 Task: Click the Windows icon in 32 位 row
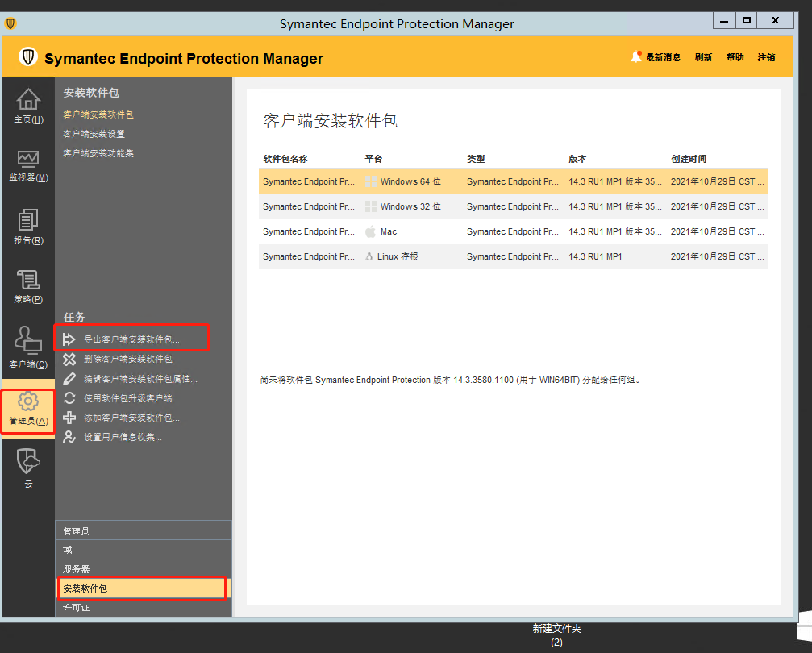pyautogui.click(x=371, y=206)
